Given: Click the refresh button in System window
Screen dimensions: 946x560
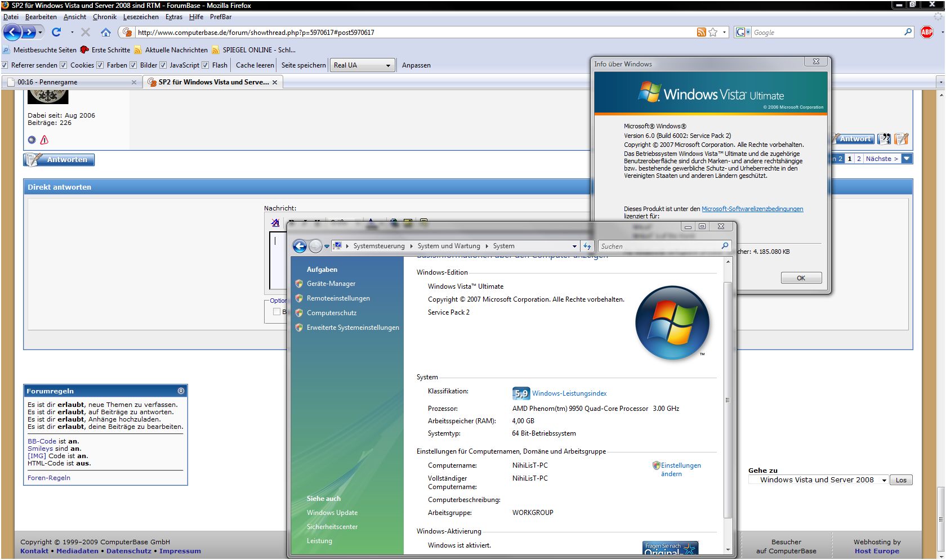Looking at the screenshot, I should (x=587, y=246).
